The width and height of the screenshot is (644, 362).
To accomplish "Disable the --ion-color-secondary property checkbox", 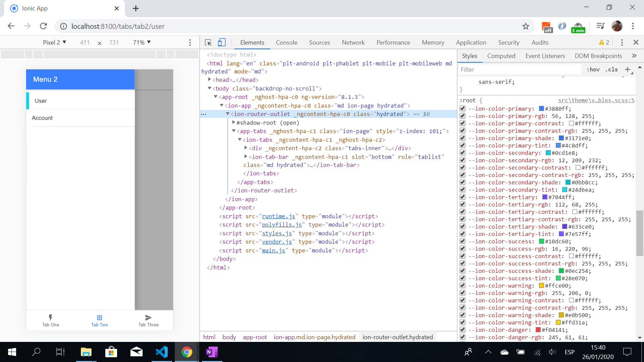I will point(463,153).
